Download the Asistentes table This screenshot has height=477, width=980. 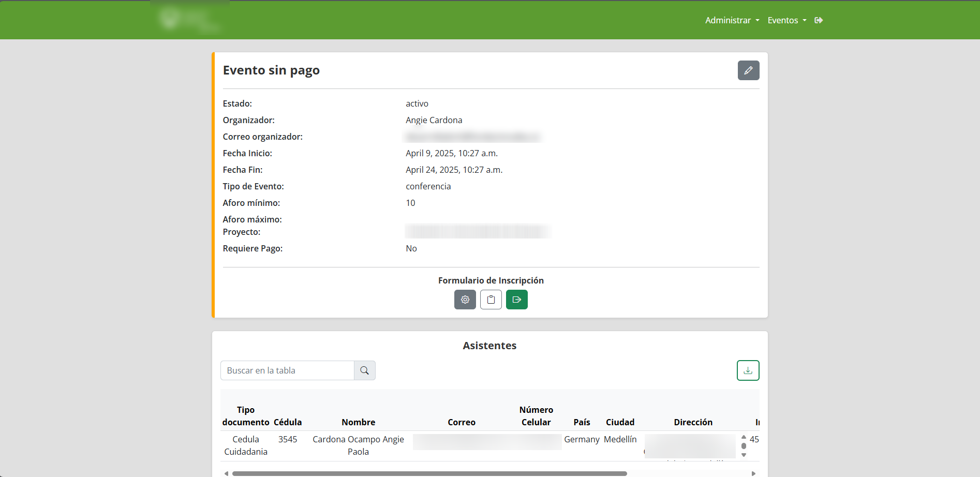748,370
